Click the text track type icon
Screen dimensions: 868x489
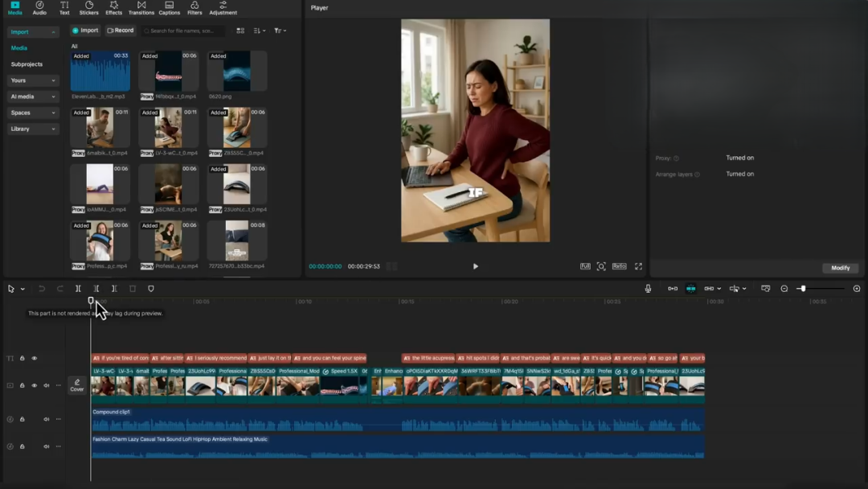[10, 358]
